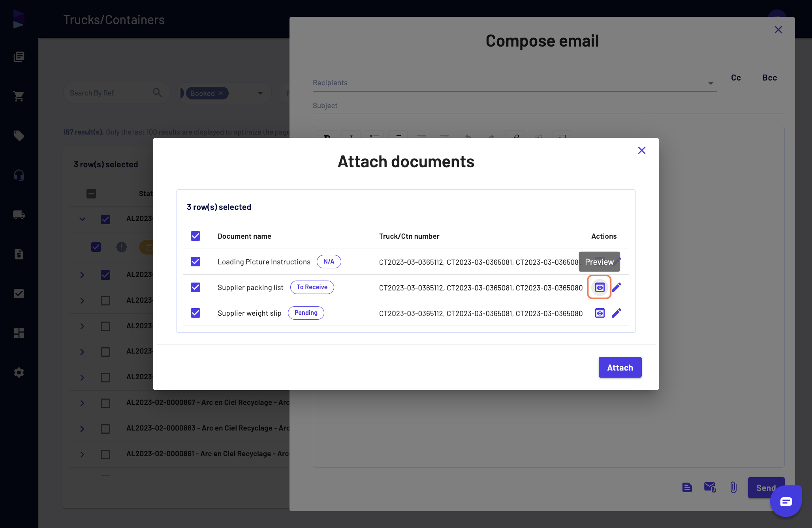
Task: Open the Recipients dropdown arrow
Action: point(710,83)
